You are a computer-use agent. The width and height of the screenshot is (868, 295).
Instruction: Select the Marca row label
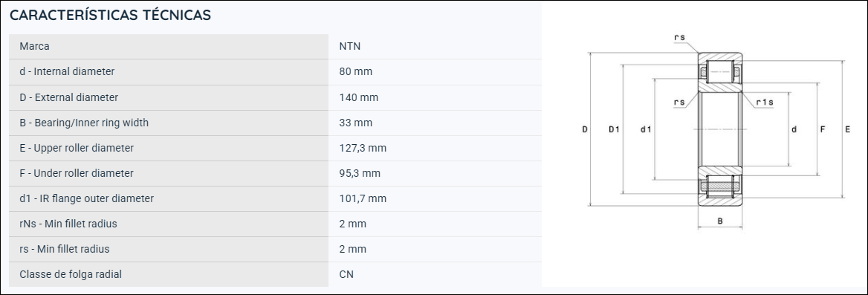point(34,47)
